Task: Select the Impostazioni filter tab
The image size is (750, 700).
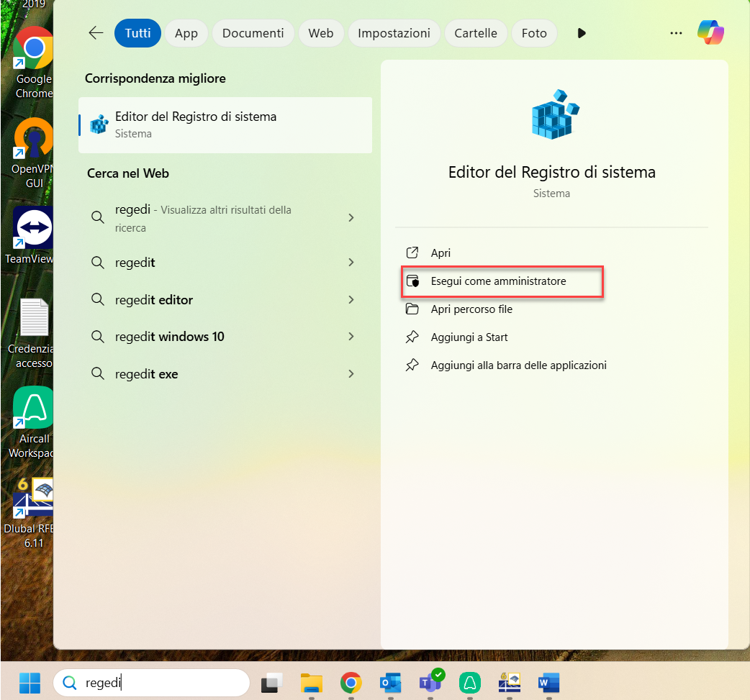Action: coord(394,32)
